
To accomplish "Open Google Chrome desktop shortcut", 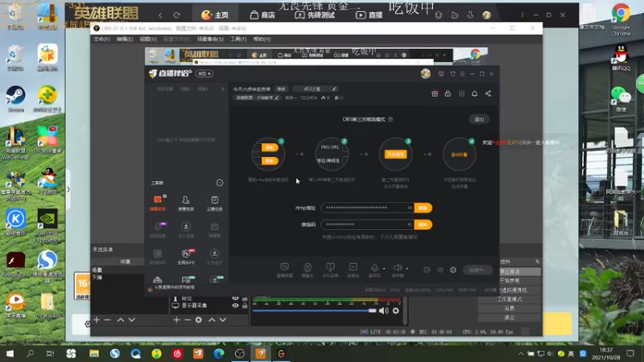I will pos(621,19).
